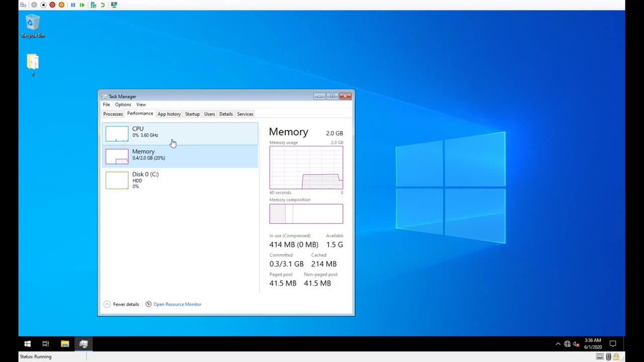Select the CPU performance entry
The image size is (644, 362).
tap(180, 133)
